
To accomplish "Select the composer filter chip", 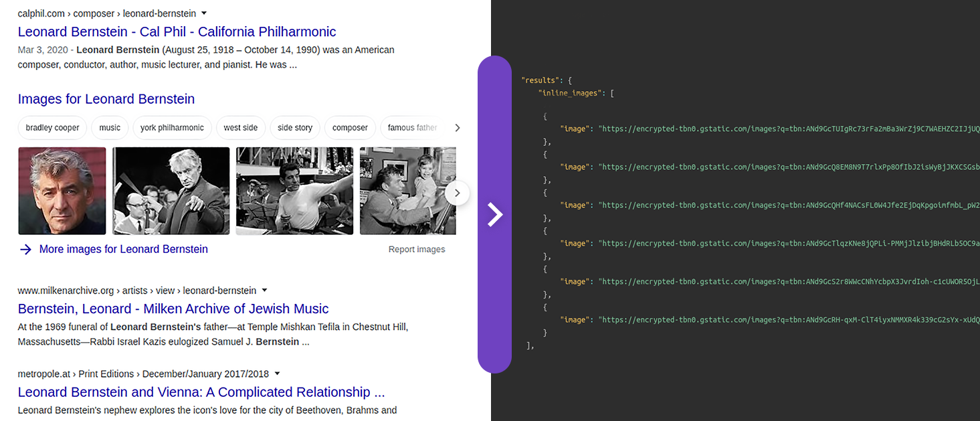I will click(350, 127).
